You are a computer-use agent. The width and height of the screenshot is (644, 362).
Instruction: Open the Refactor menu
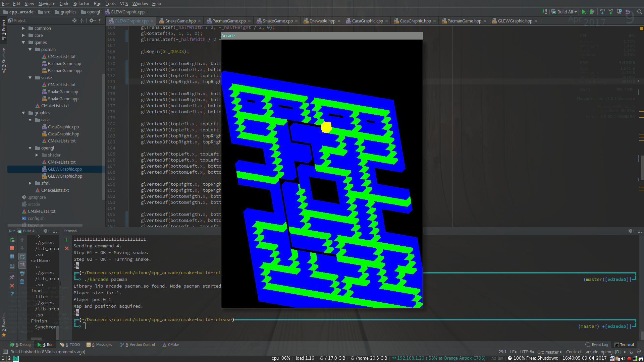point(81,3)
